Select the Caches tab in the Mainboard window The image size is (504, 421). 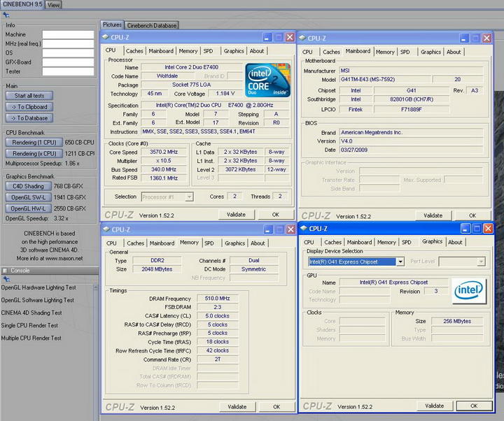click(331, 52)
